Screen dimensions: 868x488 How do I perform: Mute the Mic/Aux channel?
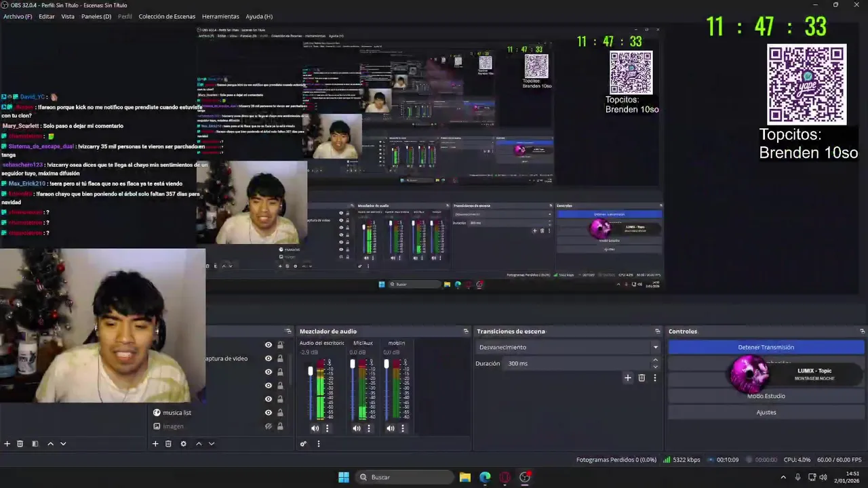[357, 428]
